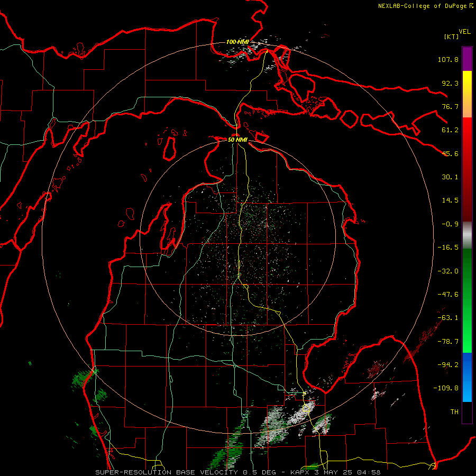
Task: Click the 92.3 velocity scale value
Action: pos(450,83)
